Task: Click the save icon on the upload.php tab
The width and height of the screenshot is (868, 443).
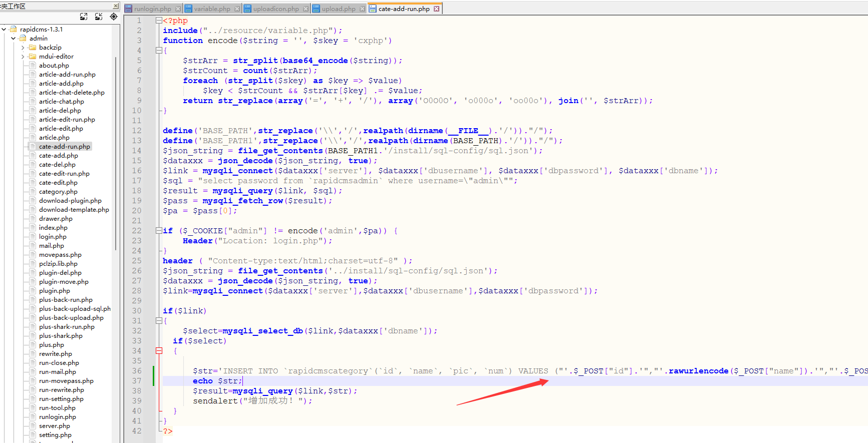Action: coord(317,9)
